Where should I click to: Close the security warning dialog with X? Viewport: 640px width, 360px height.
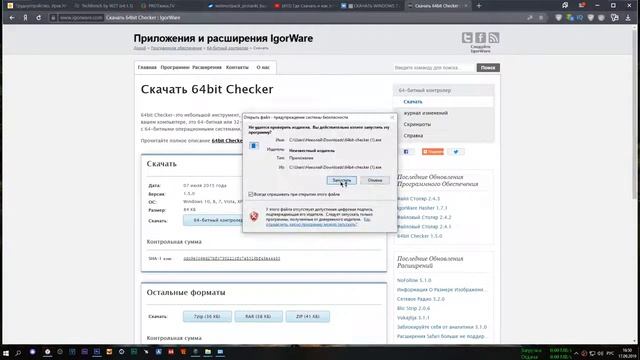392,117
